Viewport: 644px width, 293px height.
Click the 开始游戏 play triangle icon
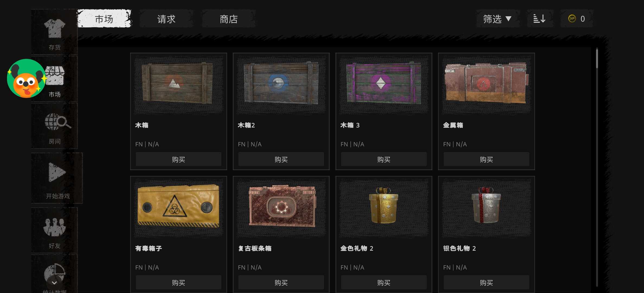tap(57, 172)
